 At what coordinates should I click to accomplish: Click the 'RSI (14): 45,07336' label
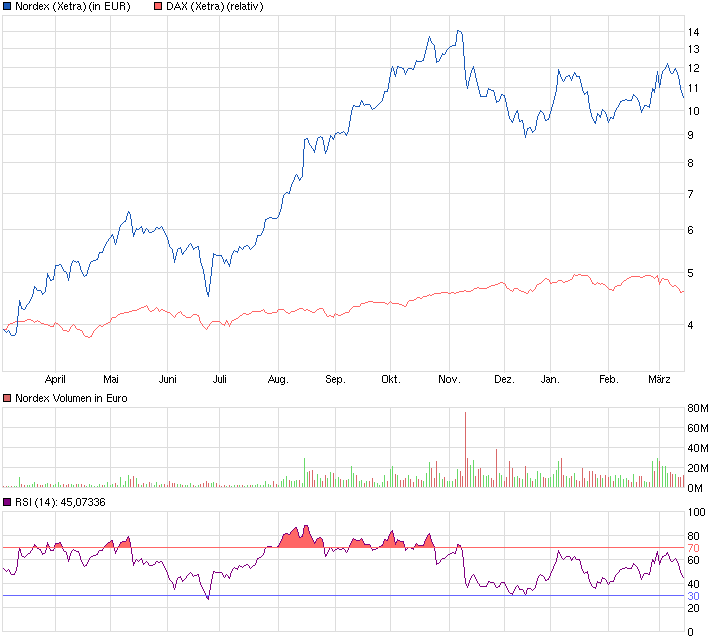point(60,502)
